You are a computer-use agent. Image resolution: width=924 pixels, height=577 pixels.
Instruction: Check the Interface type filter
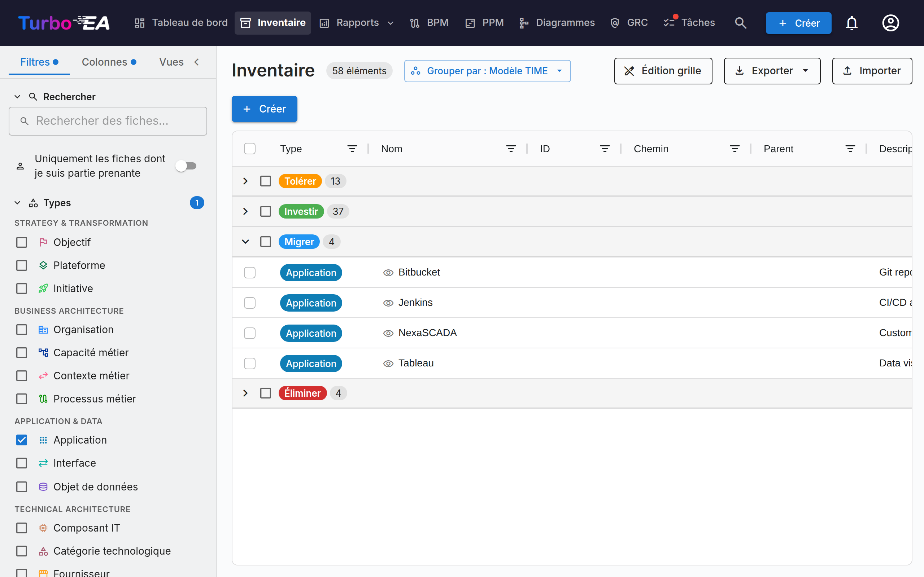click(22, 463)
